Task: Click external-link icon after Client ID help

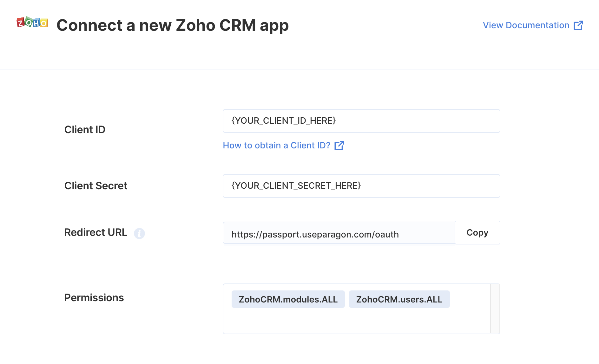Action: pyautogui.click(x=339, y=146)
